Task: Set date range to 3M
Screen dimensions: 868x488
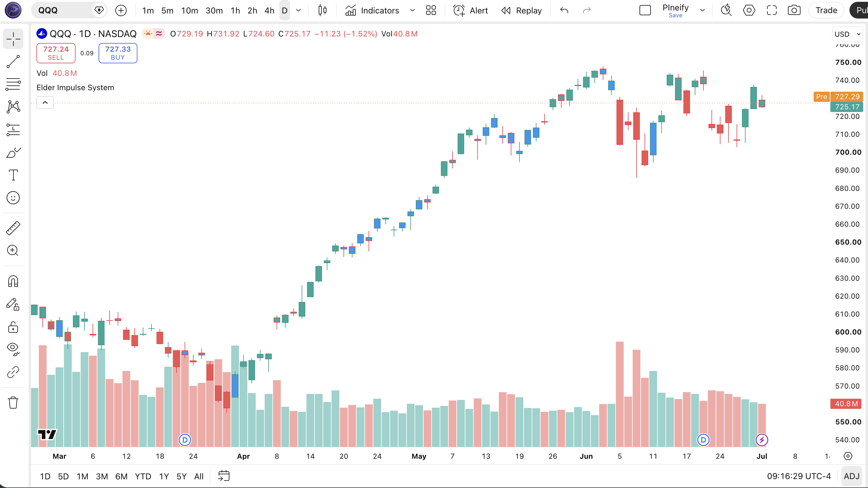Action: [102, 476]
